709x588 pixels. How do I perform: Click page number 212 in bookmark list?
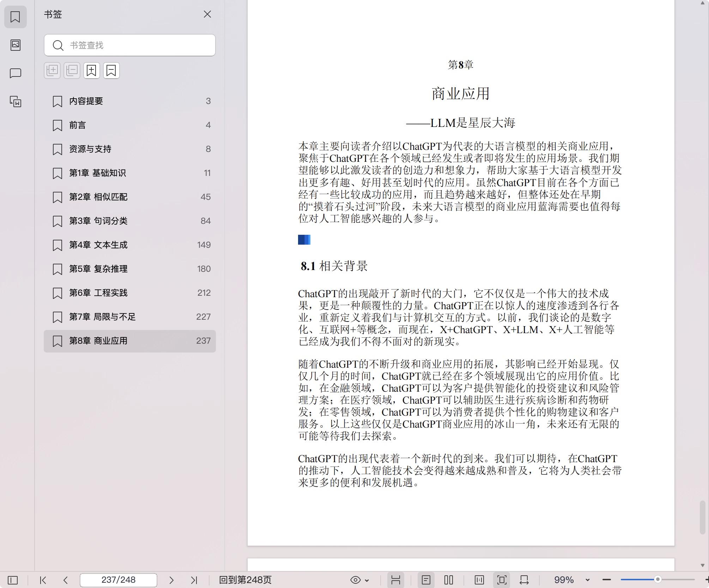point(204,293)
